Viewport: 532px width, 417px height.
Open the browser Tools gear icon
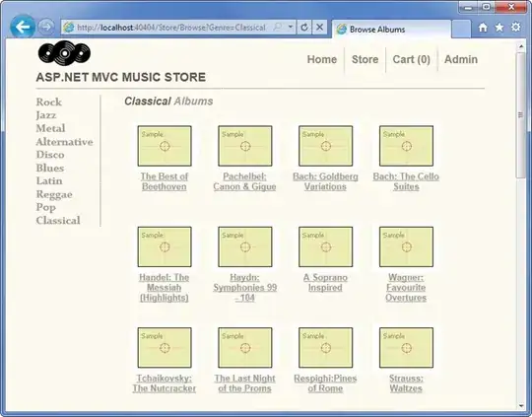515,28
